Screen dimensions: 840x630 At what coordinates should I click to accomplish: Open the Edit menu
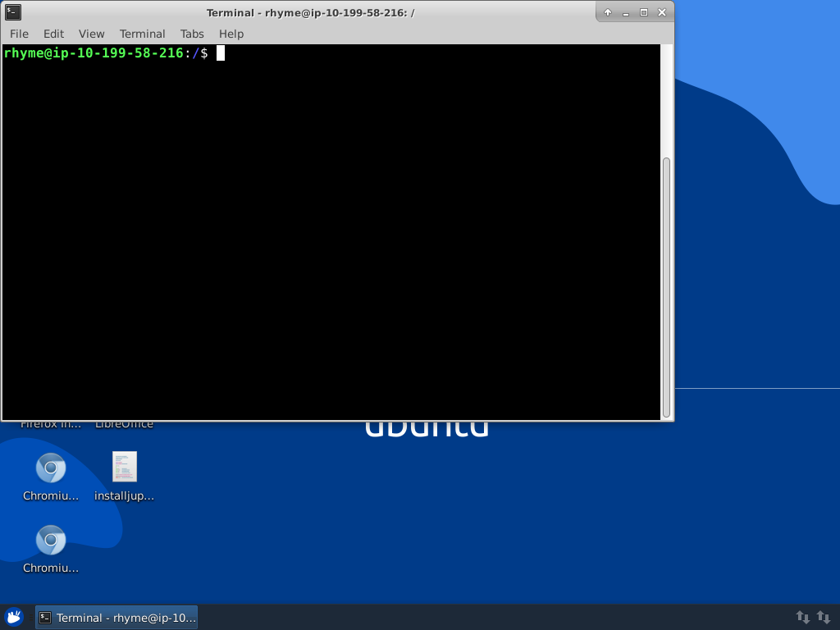pyautogui.click(x=53, y=34)
